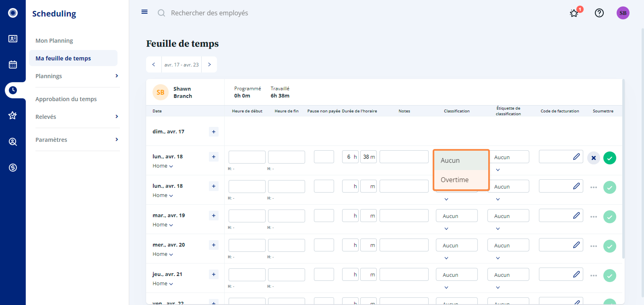
Task: Open more options on second lun. 18 row
Action: point(593,187)
